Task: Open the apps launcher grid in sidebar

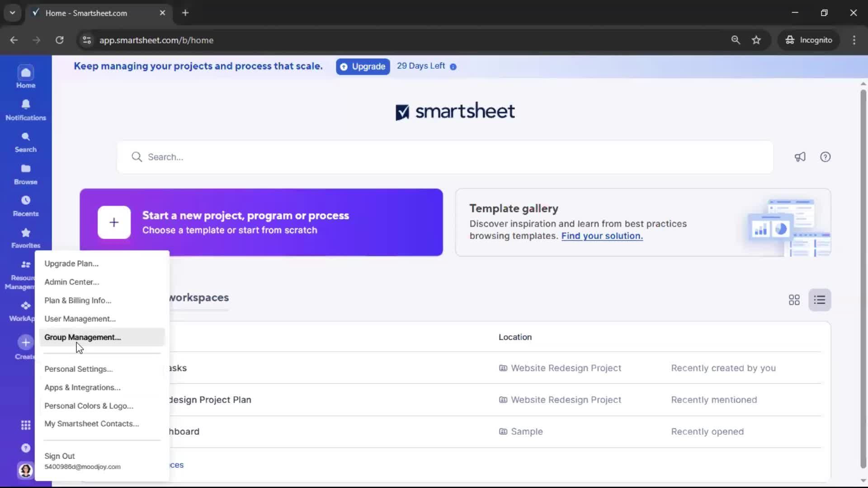Action: tap(25, 425)
